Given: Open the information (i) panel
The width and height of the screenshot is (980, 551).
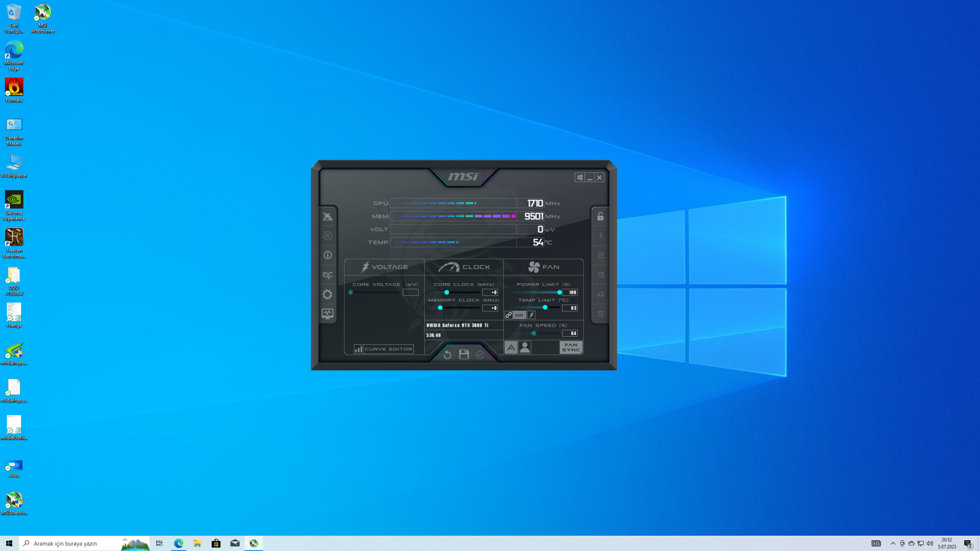Looking at the screenshot, I should click(x=327, y=255).
